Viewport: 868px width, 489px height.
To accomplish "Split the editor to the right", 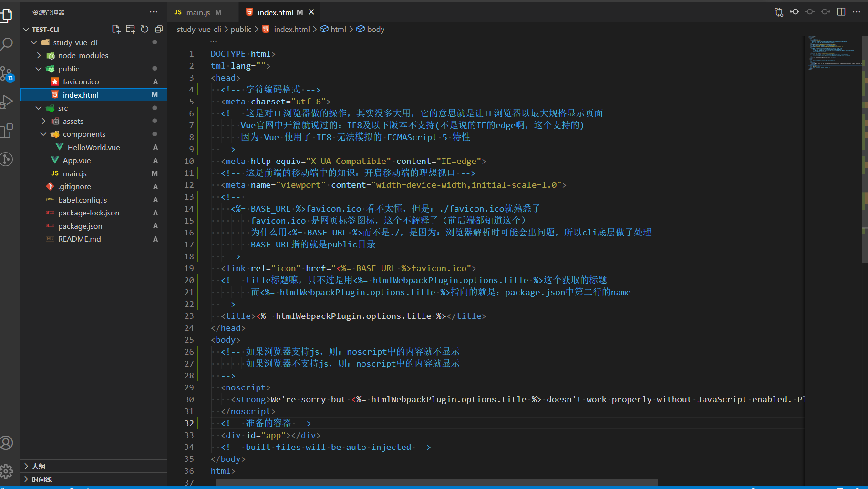I will coord(841,12).
